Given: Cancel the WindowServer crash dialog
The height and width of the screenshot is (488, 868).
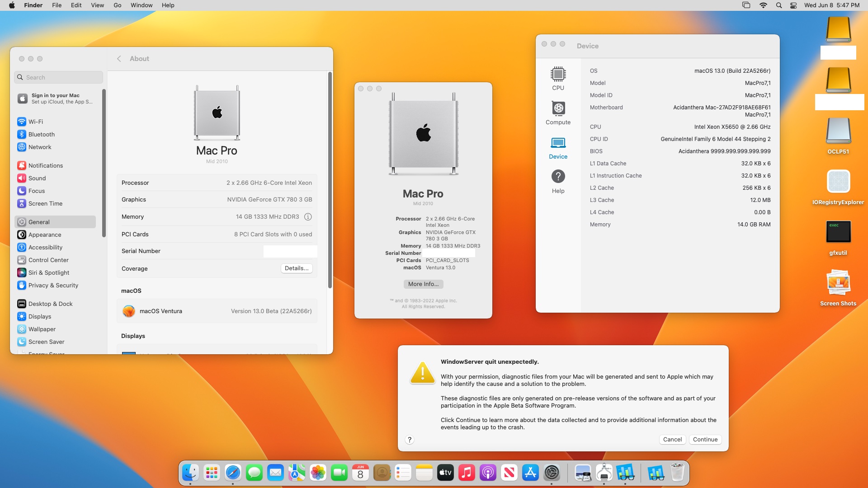Looking at the screenshot, I should tap(672, 440).
